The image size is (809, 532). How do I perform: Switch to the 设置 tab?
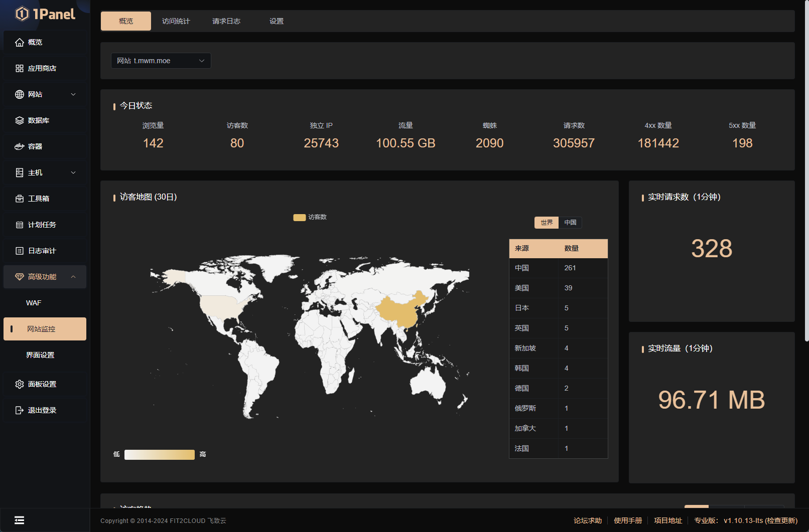click(x=277, y=21)
